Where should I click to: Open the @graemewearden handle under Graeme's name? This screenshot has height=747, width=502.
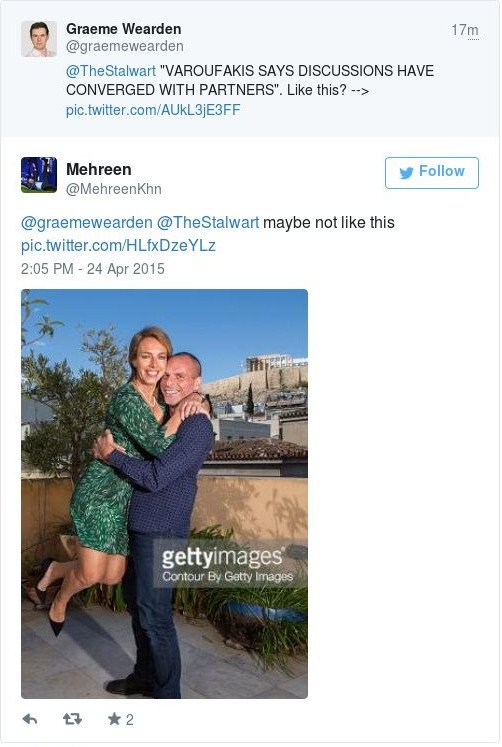tap(124, 46)
